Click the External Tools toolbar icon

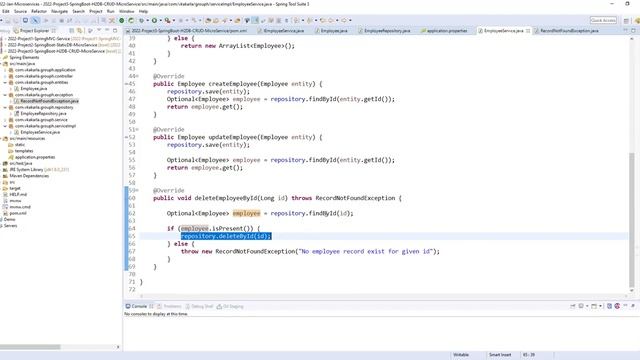tap(167, 20)
